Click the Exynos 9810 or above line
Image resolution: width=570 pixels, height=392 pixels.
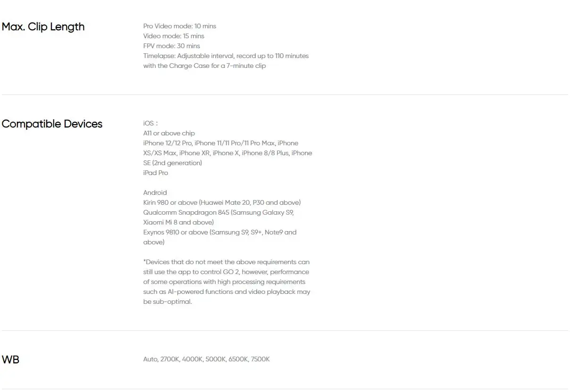click(x=220, y=232)
